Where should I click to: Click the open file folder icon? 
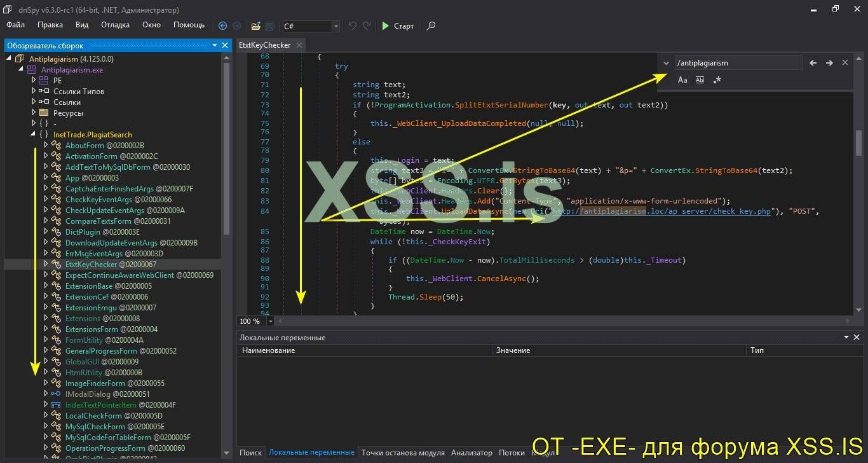pos(255,26)
